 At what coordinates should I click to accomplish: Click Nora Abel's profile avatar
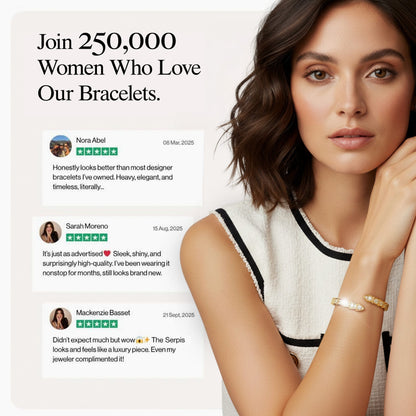pyautogui.click(x=61, y=146)
